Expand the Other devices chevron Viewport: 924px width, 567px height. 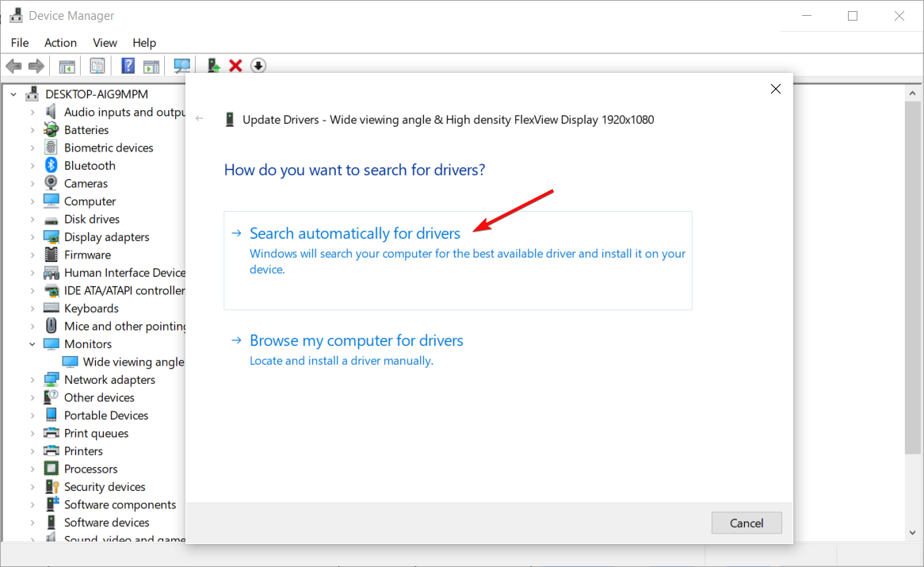tap(32, 398)
